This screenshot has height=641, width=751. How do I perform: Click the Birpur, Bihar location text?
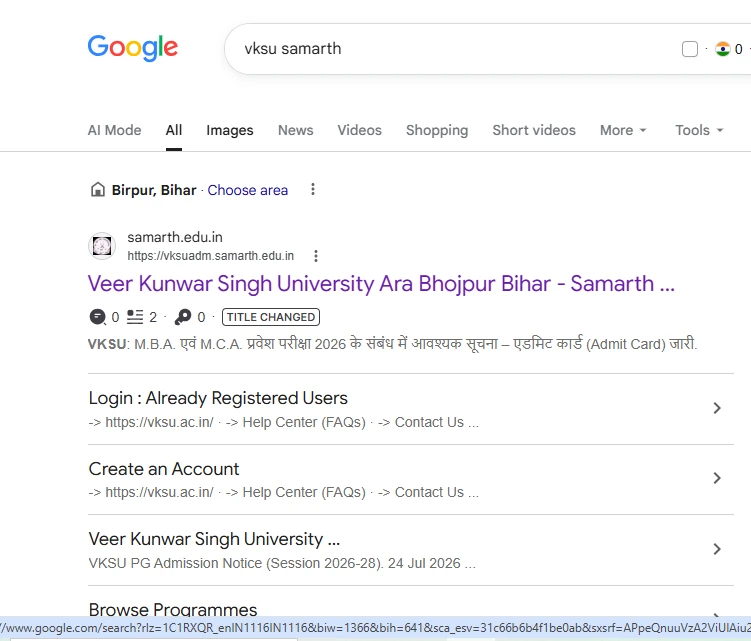(154, 190)
